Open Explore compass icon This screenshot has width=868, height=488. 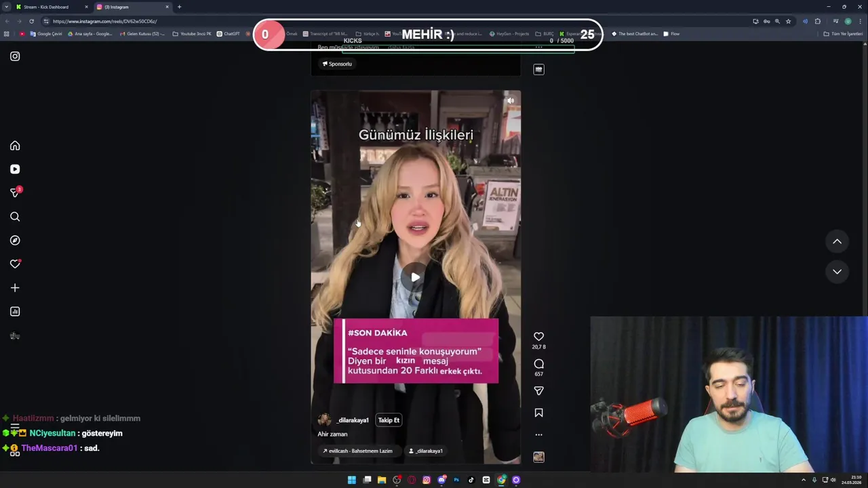[15, 241]
